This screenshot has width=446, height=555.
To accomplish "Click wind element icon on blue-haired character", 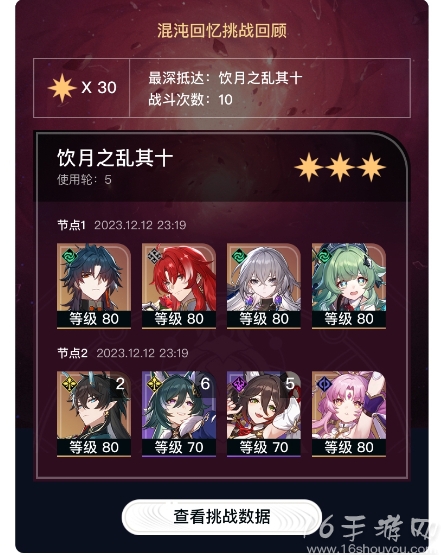I will [x=68, y=256].
